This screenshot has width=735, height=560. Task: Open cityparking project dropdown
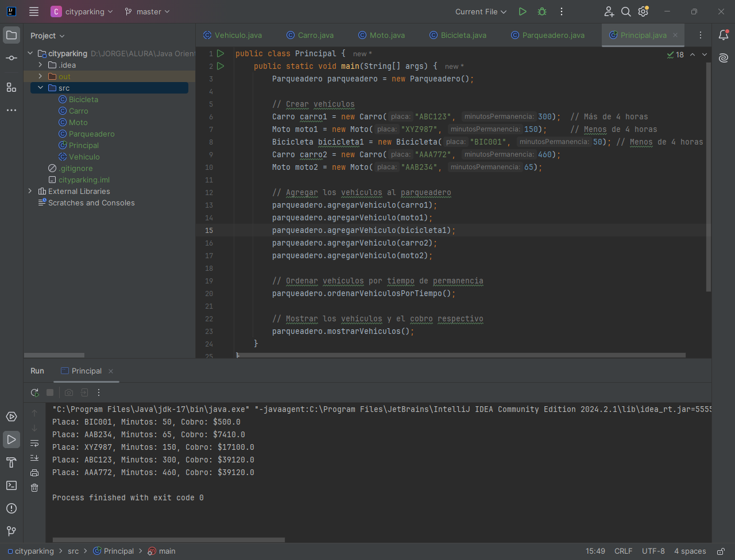pos(82,11)
